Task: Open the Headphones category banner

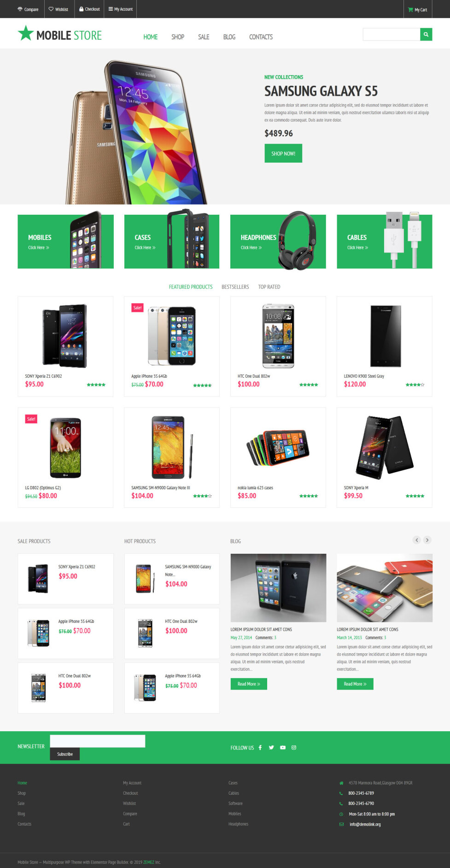Action: click(278, 241)
